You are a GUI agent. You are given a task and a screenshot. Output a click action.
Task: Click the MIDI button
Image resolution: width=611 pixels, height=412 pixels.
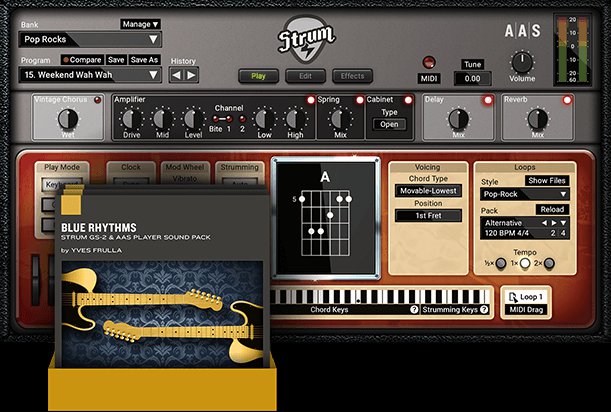click(x=429, y=78)
